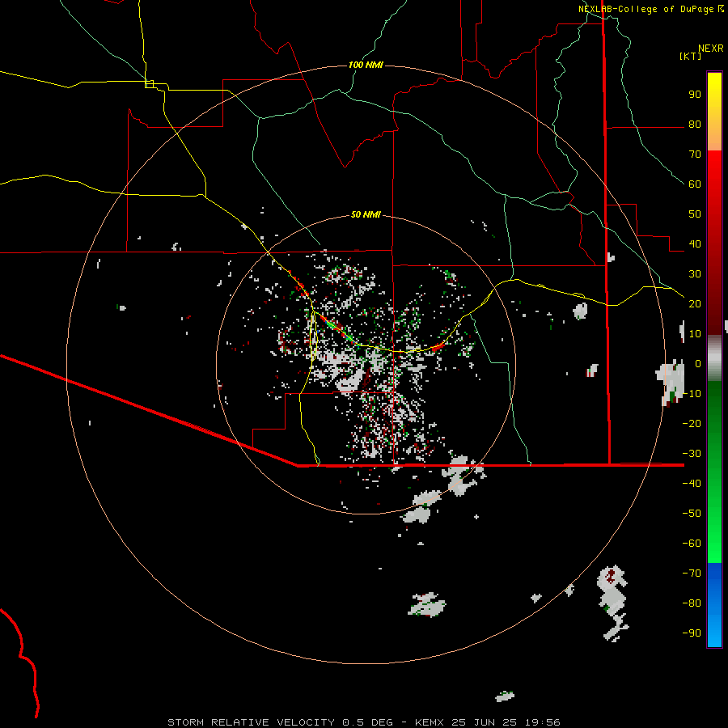Click the -40 knot scale value
The height and width of the screenshot is (728, 728).
pyautogui.click(x=692, y=484)
